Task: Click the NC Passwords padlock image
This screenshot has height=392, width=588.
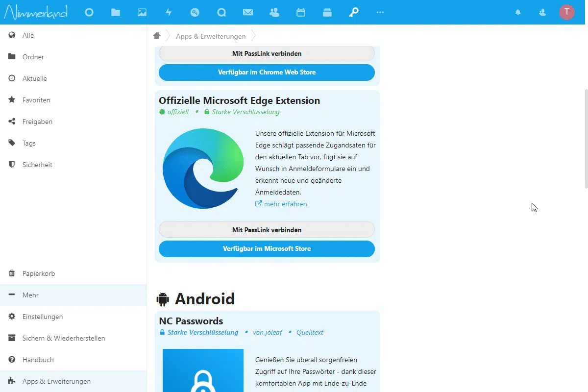Action: [203, 370]
